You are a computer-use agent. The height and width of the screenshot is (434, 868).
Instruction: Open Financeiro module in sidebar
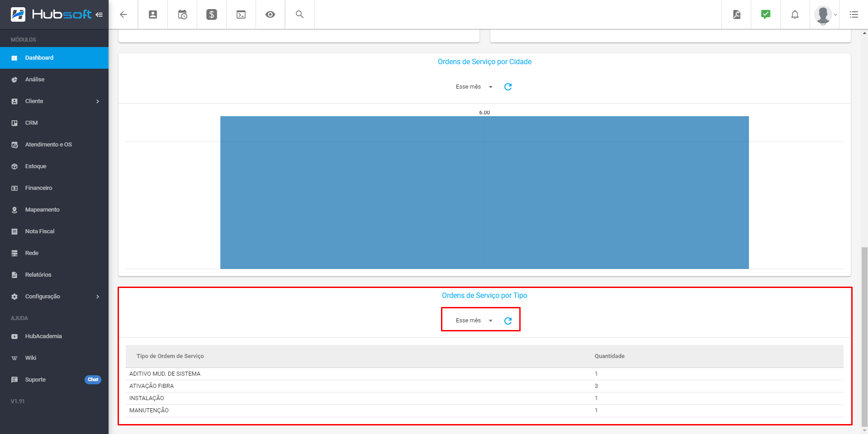click(54, 188)
